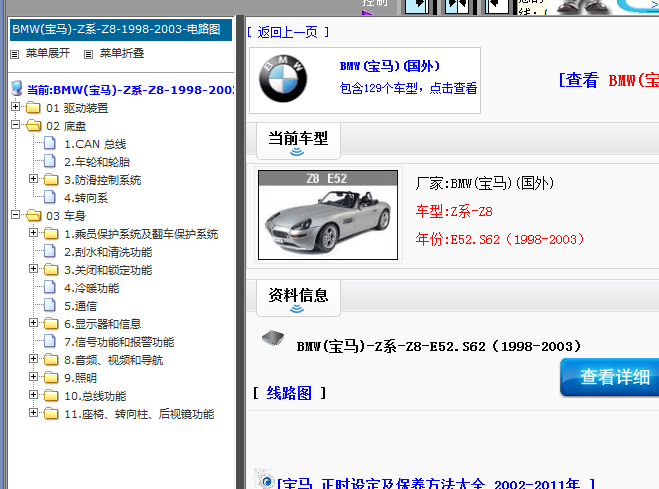Open the 4.冷暖功能 tree entry
659x489 pixels.
point(92,288)
